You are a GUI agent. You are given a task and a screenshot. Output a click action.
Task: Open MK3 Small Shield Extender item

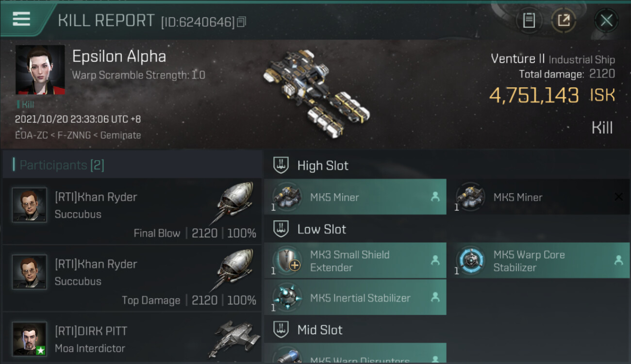coord(355,261)
